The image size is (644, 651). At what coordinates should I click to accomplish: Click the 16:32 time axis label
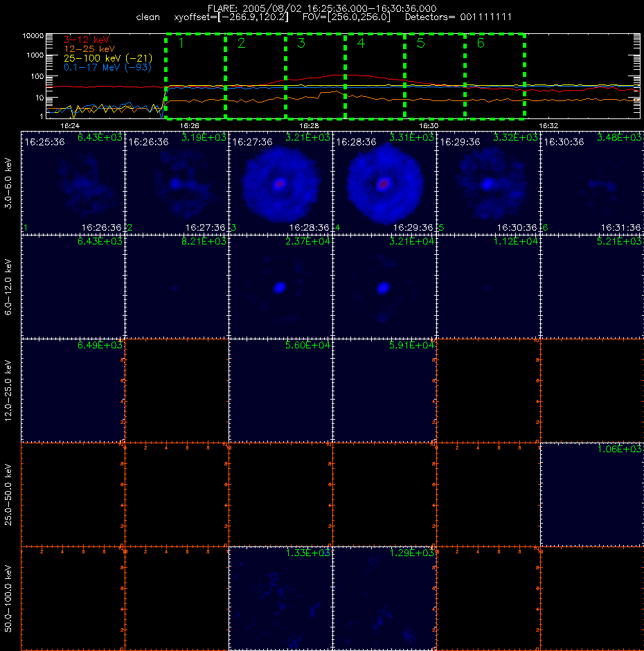tap(548, 125)
